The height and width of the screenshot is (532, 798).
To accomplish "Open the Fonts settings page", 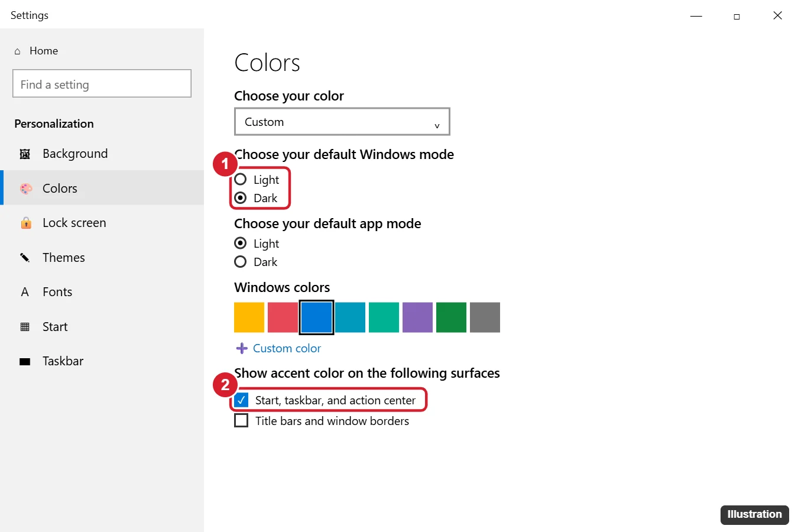I will pos(102,292).
